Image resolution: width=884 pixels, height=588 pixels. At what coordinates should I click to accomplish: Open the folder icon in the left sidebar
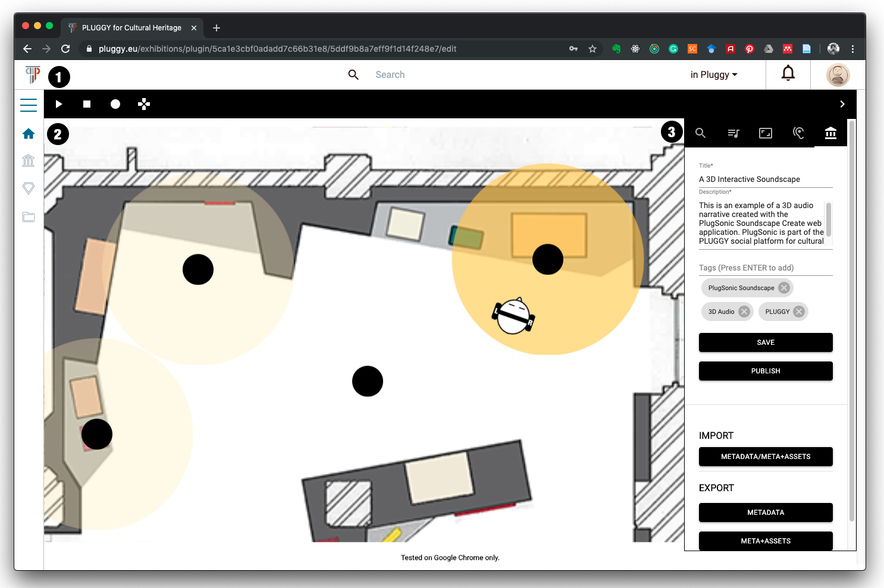tap(29, 216)
